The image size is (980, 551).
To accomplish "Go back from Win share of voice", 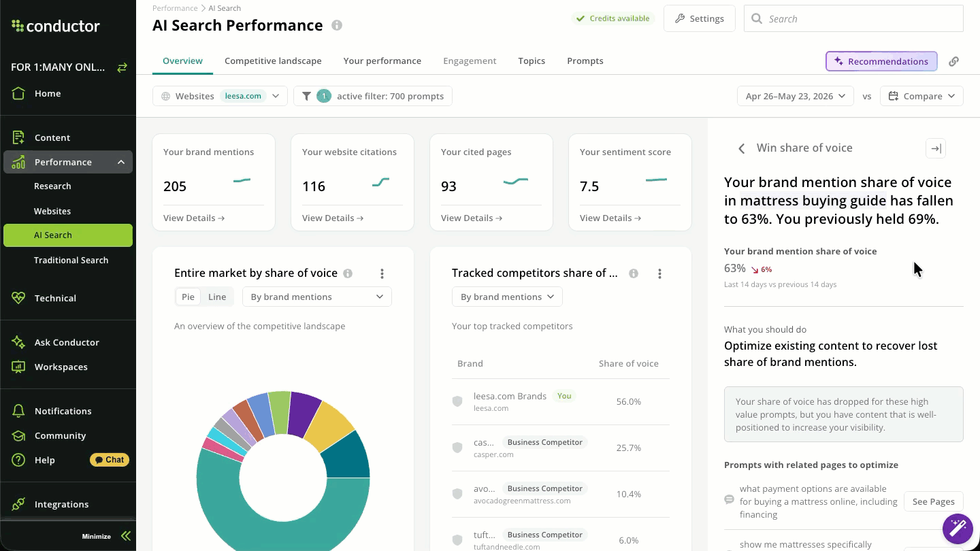I will tap(742, 148).
